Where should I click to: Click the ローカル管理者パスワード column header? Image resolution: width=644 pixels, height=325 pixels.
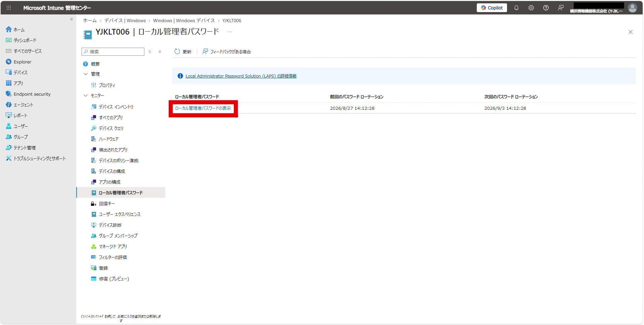(x=197, y=97)
